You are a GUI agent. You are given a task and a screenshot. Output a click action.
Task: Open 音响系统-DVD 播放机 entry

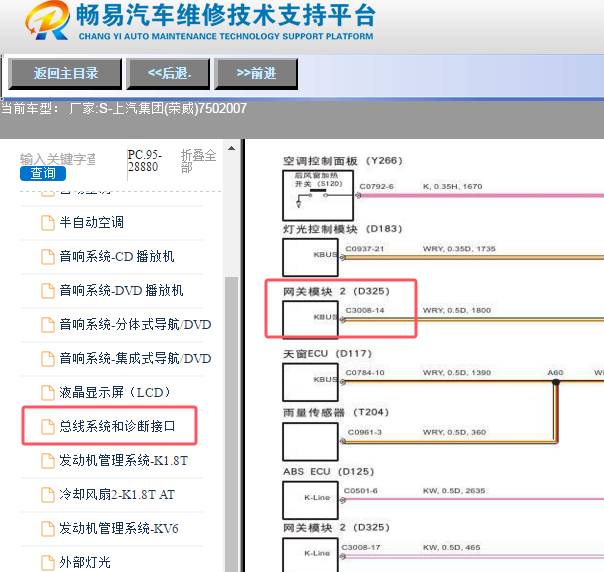click(121, 290)
